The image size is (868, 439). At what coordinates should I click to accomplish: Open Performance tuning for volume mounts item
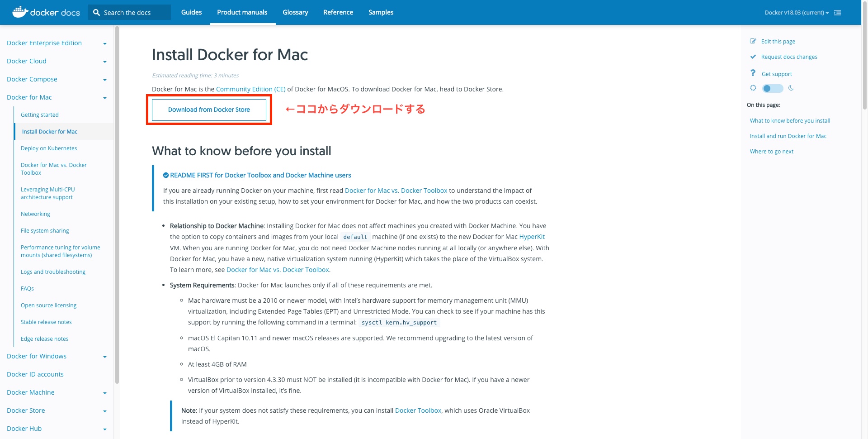tap(61, 251)
